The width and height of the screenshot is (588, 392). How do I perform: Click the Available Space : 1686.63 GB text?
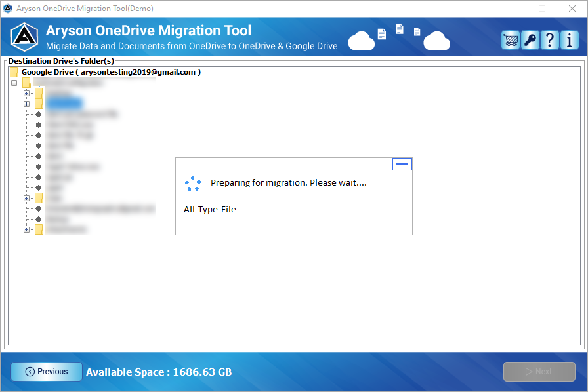point(159,372)
